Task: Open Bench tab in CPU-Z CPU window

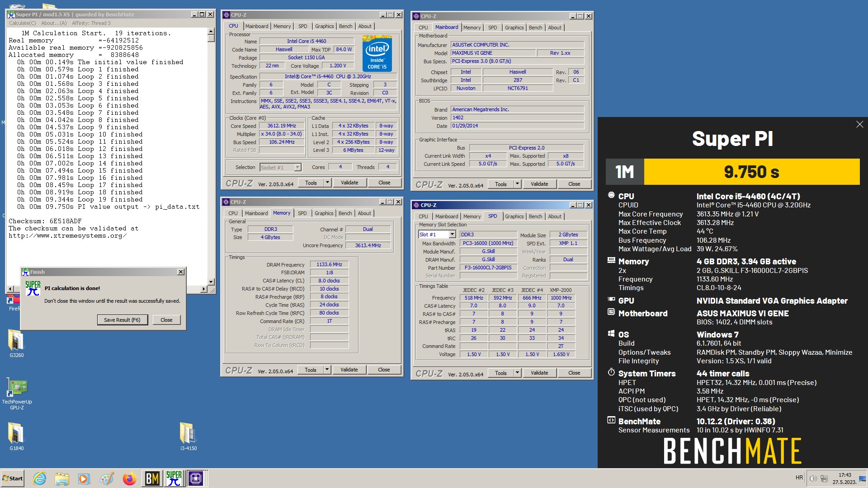Action: pyautogui.click(x=345, y=26)
